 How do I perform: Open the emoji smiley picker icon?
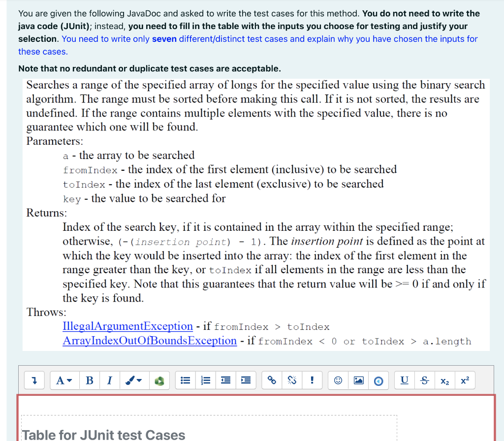click(338, 380)
